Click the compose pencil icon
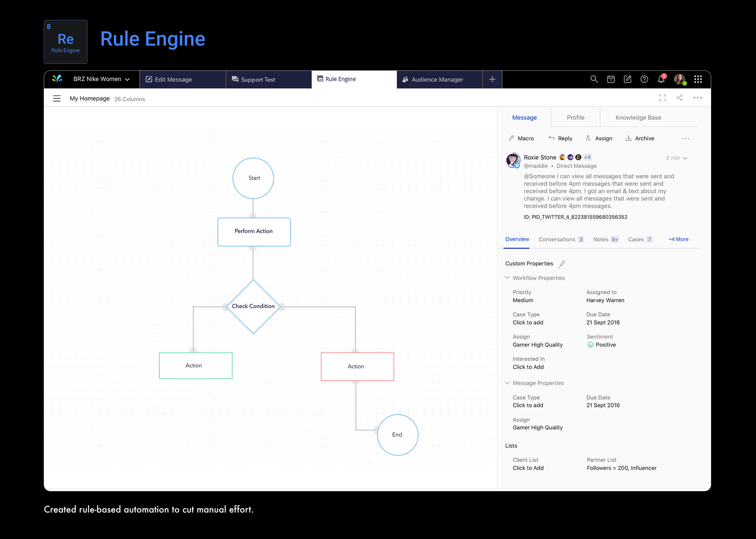The width and height of the screenshot is (756, 539). click(627, 79)
